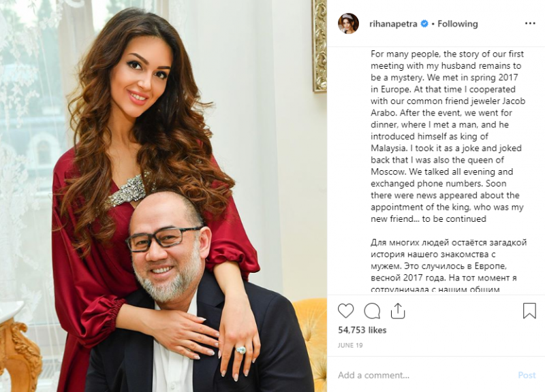Open rihanapetra profile picture avatar
This screenshot has height=392, width=545.
tap(348, 24)
